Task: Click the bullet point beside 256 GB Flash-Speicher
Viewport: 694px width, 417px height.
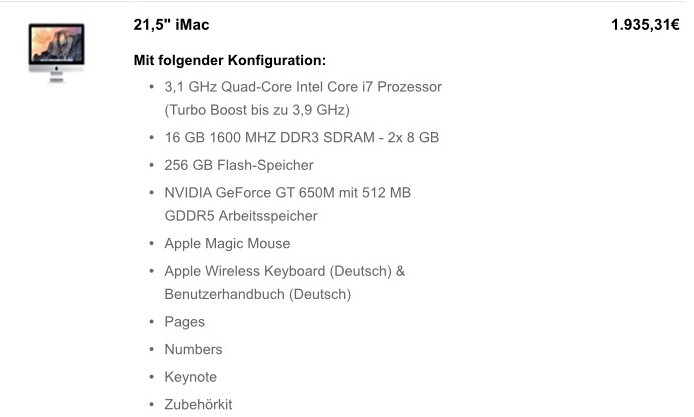Action: coord(150,165)
